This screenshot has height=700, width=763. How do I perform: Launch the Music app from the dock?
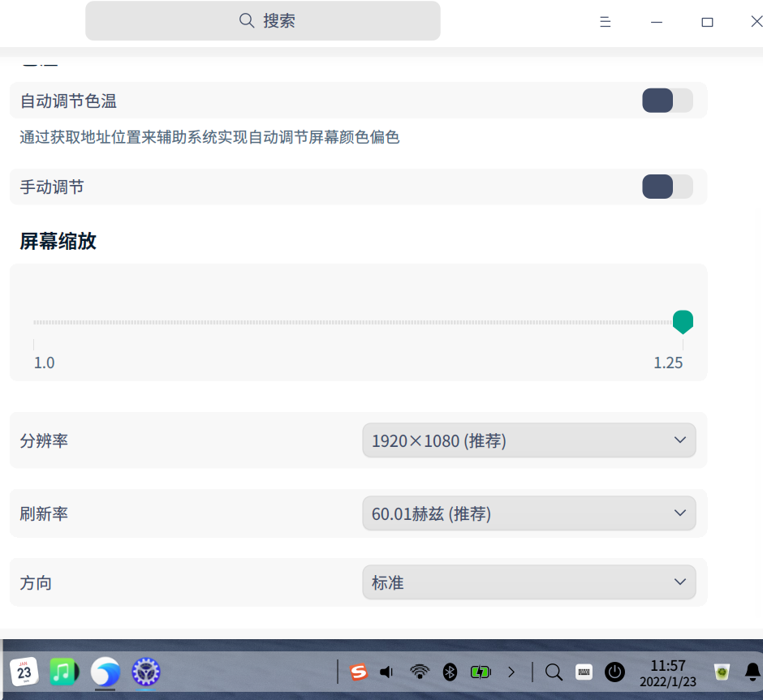(x=64, y=672)
